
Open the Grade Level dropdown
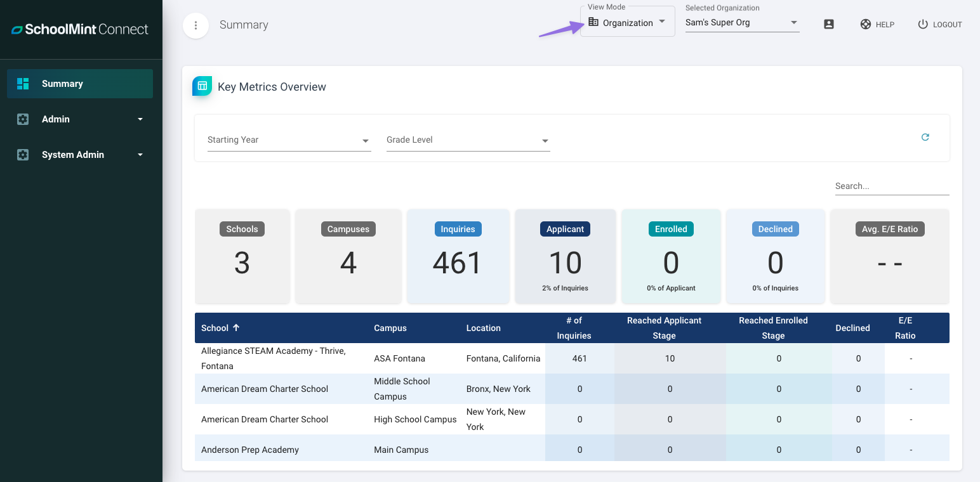468,140
